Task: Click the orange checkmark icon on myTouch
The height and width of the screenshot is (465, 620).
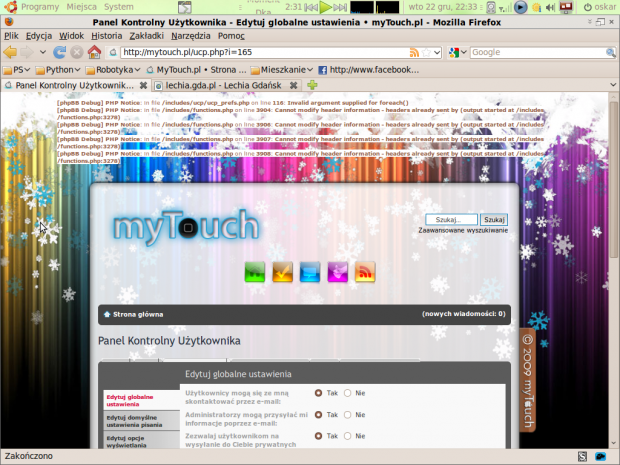Action: 282,272
